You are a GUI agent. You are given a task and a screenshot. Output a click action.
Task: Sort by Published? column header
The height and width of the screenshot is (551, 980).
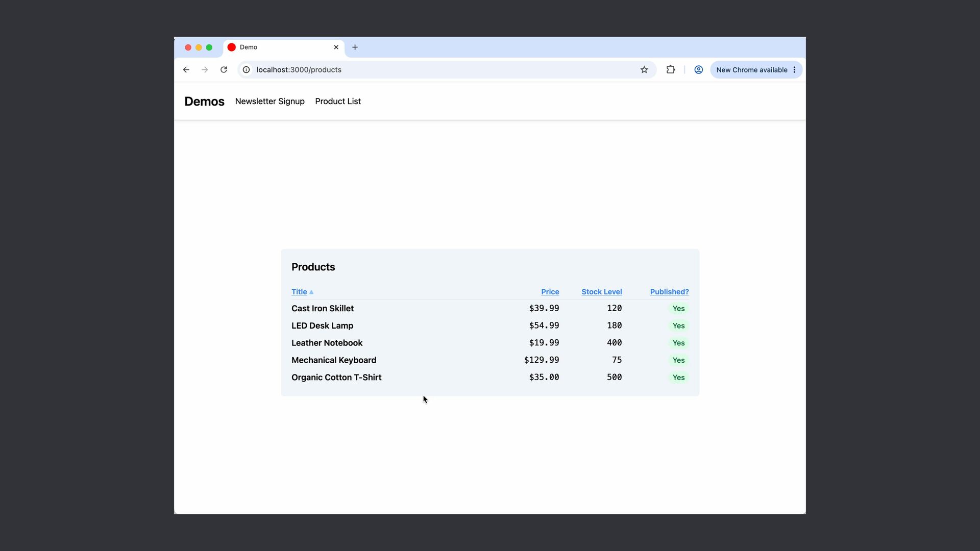[x=669, y=292]
